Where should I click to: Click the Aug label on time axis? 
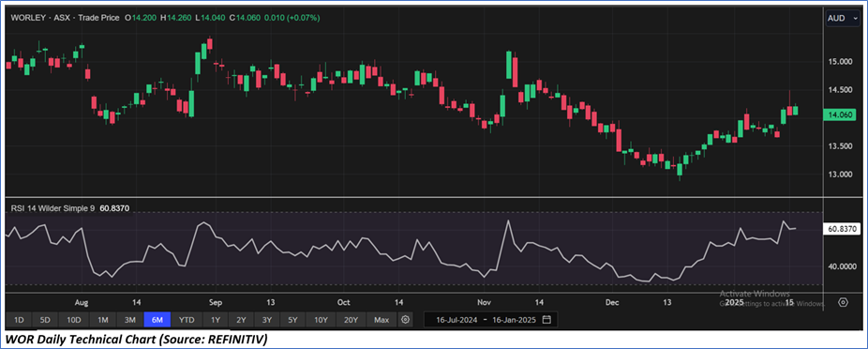(x=82, y=302)
